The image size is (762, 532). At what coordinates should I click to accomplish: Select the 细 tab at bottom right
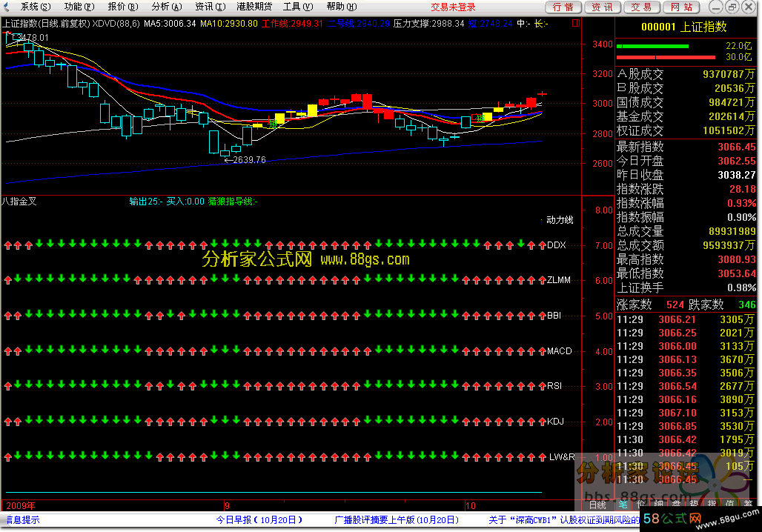coord(658,505)
